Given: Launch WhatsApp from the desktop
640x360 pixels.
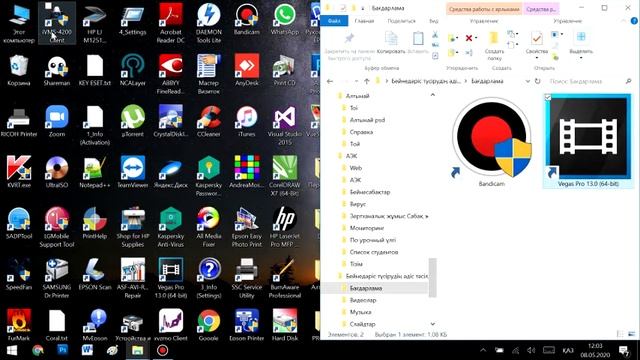Looking at the screenshot, I should (x=284, y=20).
